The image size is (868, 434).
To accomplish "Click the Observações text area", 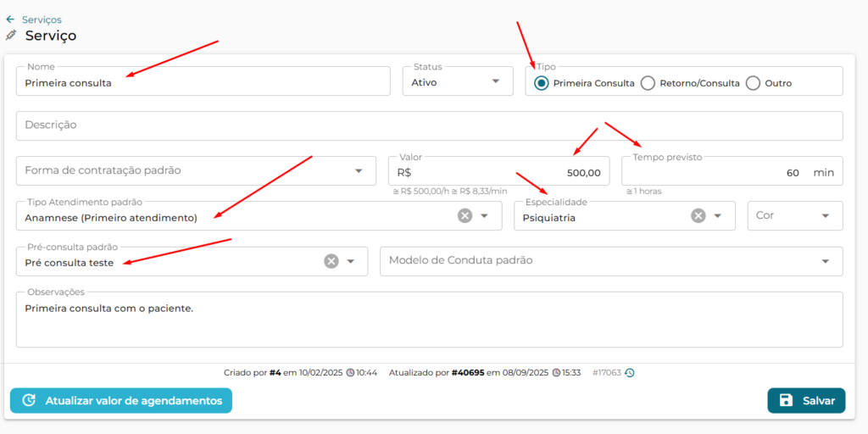I will 430,320.
